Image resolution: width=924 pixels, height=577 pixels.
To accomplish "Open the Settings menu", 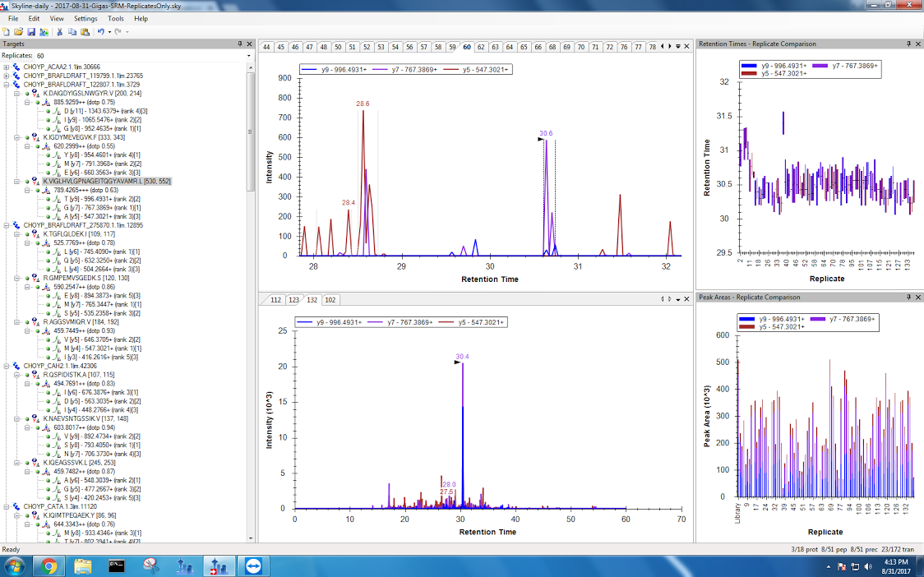I will (x=85, y=18).
